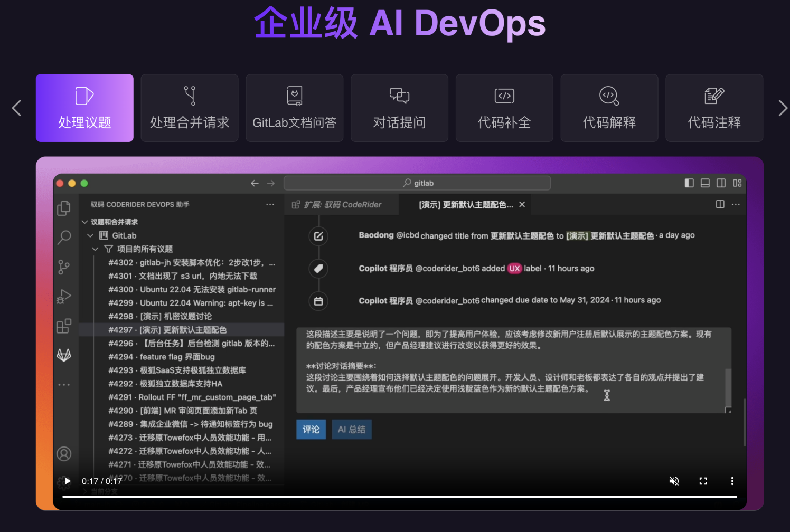Click the UX label badge
Screen dimensions: 790x532
(514, 269)
